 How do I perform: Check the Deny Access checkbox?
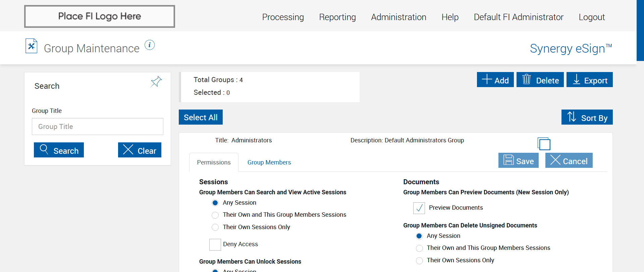tap(215, 245)
